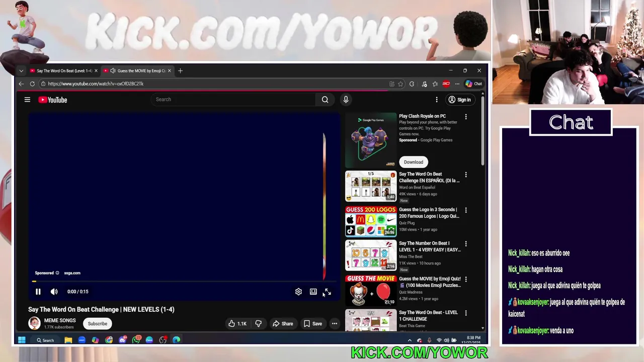Dislike the video

[258, 324]
